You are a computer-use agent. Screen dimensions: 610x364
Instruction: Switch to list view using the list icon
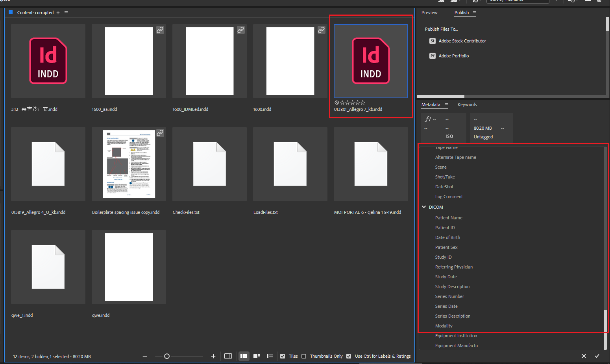(270, 356)
